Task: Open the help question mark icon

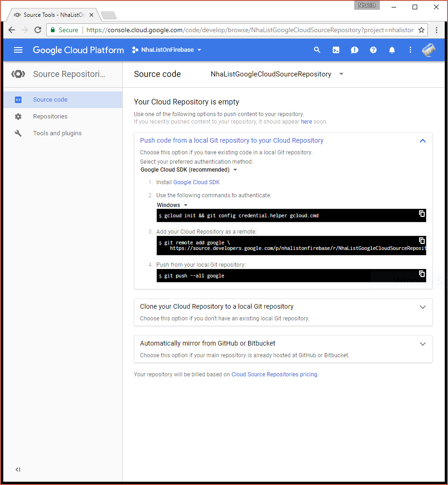Action: 373,50
